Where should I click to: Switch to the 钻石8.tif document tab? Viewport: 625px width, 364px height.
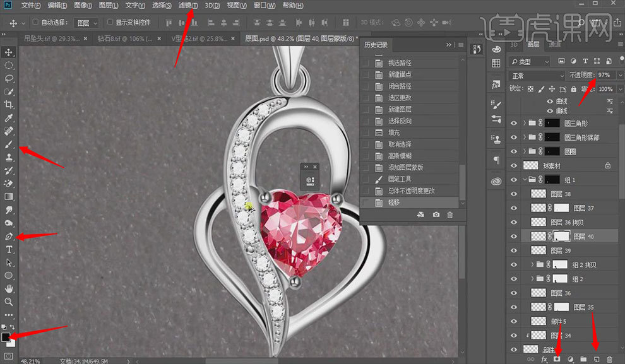(x=125, y=38)
